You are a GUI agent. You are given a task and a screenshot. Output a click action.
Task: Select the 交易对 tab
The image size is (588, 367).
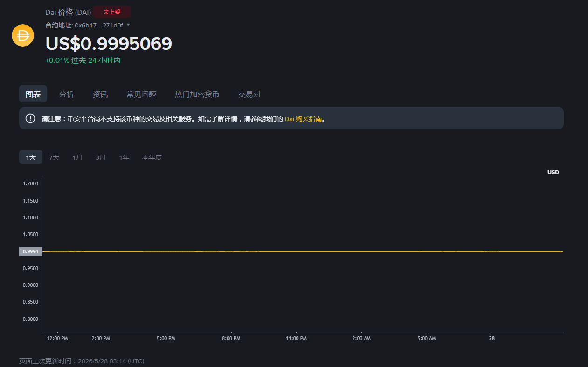[x=249, y=94]
